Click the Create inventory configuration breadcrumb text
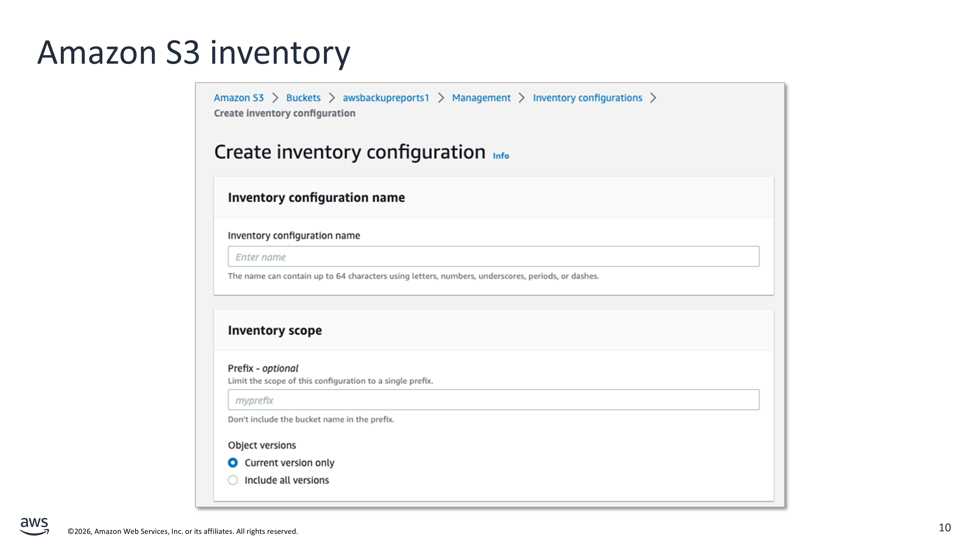980x551 pixels. coord(284,113)
